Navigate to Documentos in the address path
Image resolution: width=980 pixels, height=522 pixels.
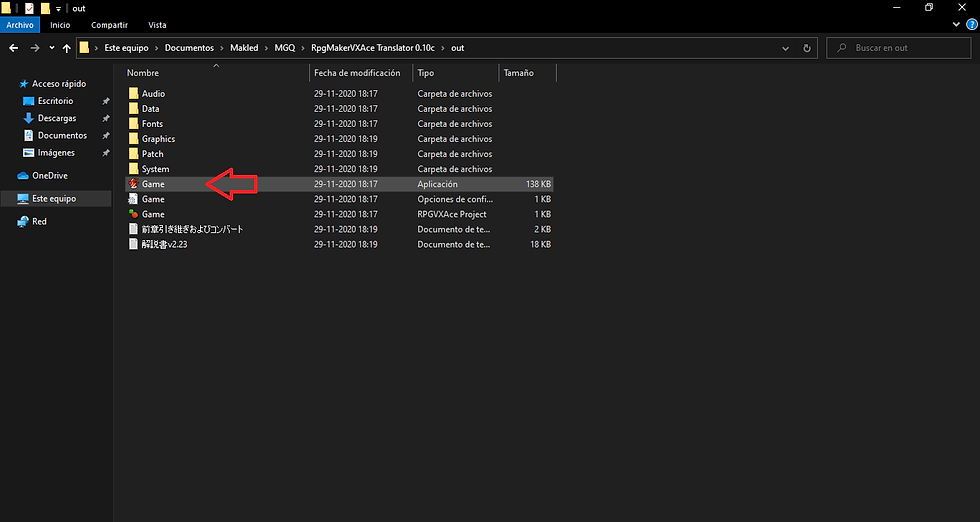pos(189,48)
